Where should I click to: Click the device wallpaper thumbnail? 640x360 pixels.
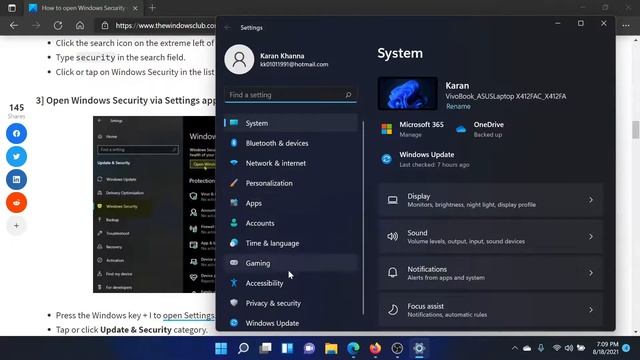pos(407,93)
